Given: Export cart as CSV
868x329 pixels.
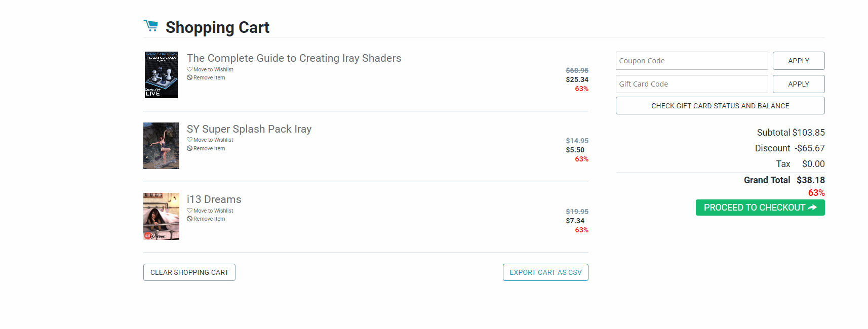Looking at the screenshot, I should point(545,272).
